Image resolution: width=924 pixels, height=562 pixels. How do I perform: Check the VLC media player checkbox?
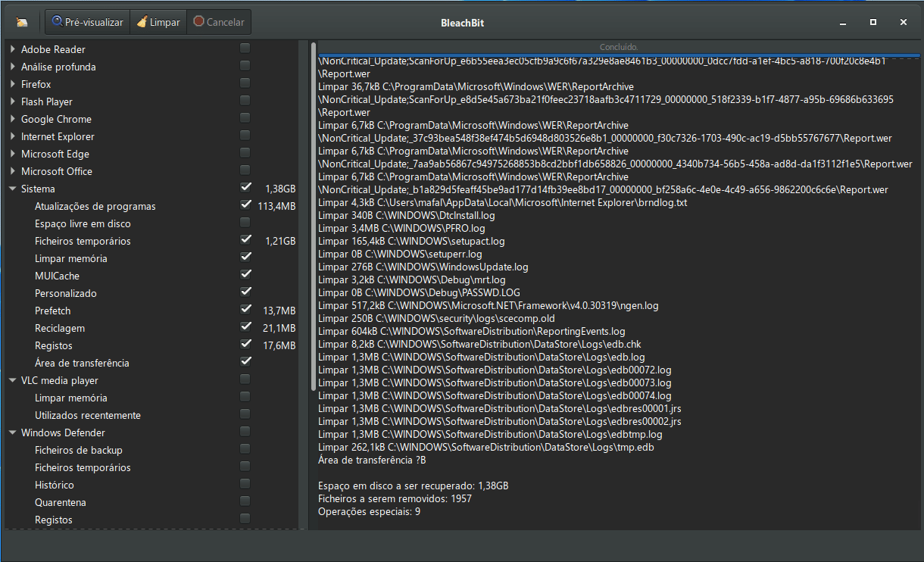pyautogui.click(x=245, y=379)
